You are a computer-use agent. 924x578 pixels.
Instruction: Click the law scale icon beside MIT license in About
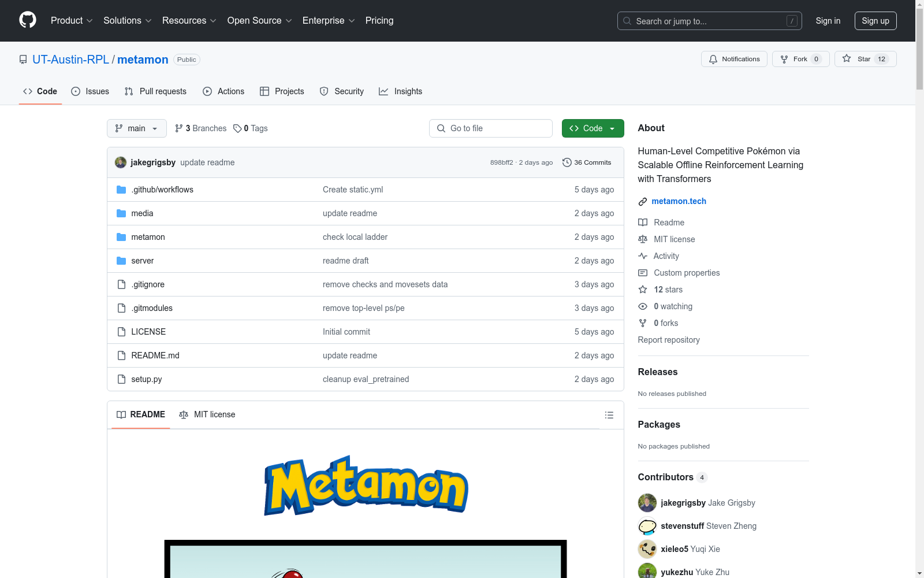point(643,239)
